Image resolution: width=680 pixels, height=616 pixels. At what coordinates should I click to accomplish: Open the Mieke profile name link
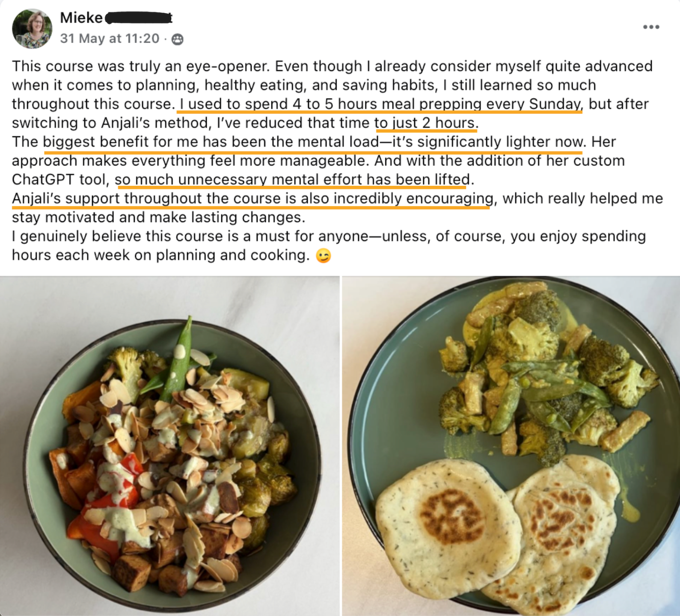(x=81, y=18)
